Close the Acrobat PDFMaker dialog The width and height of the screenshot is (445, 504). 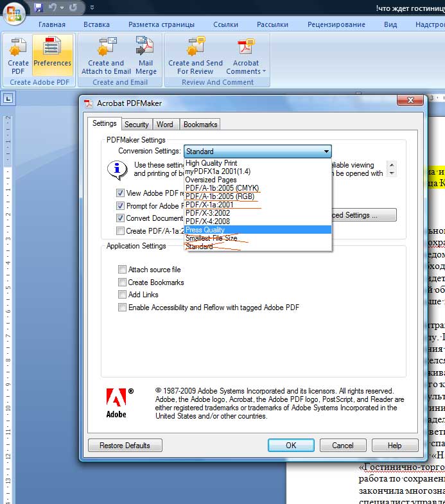point(410,100)
